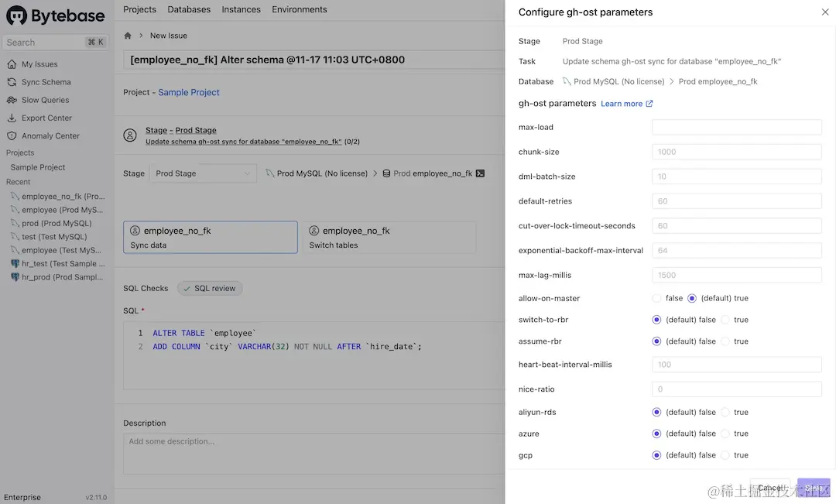Image resolution: width=836 pixels, height=504 pixels.
Task: Open the Instances top menu
Action: (x=241, y=9)
